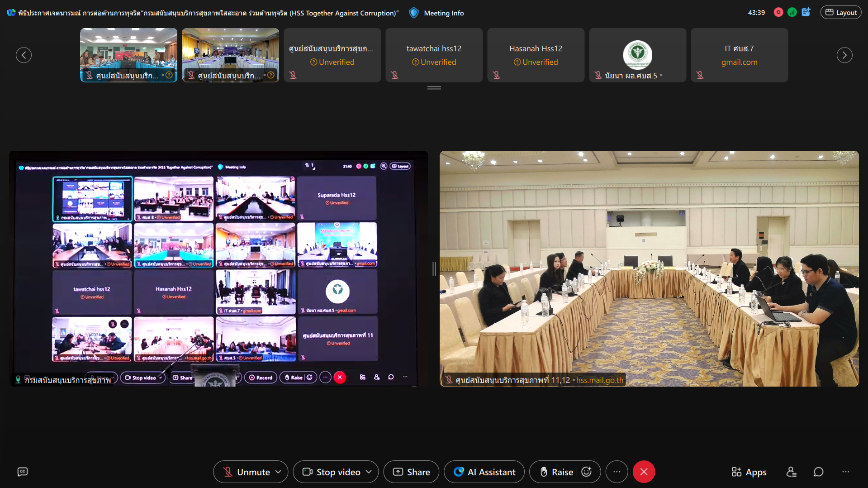This screenshot has height=488, width=868.
Task: Click the green network signal icon
Action: (792, 13)
